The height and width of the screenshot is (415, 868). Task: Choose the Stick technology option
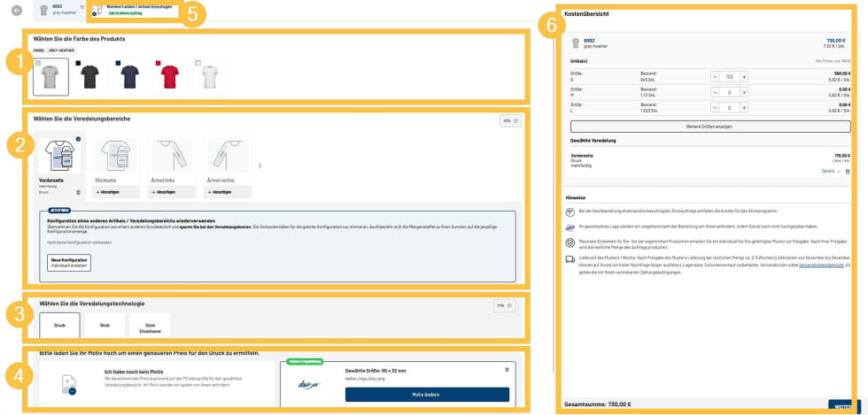click(105, 325)
